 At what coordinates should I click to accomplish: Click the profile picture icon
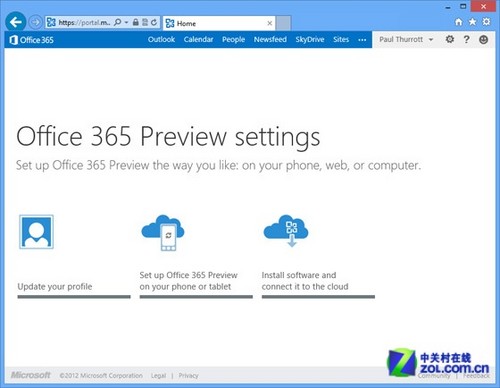point(36,232)
